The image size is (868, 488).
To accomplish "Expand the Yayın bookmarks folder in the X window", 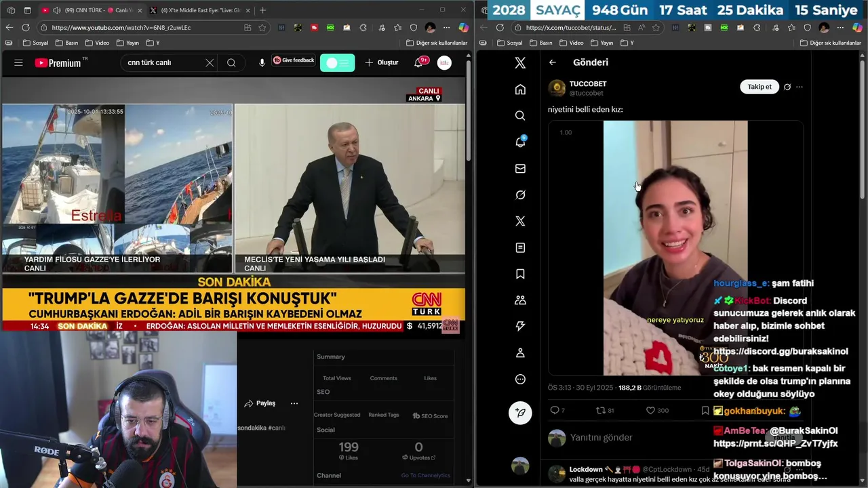I will click(601, 43).
